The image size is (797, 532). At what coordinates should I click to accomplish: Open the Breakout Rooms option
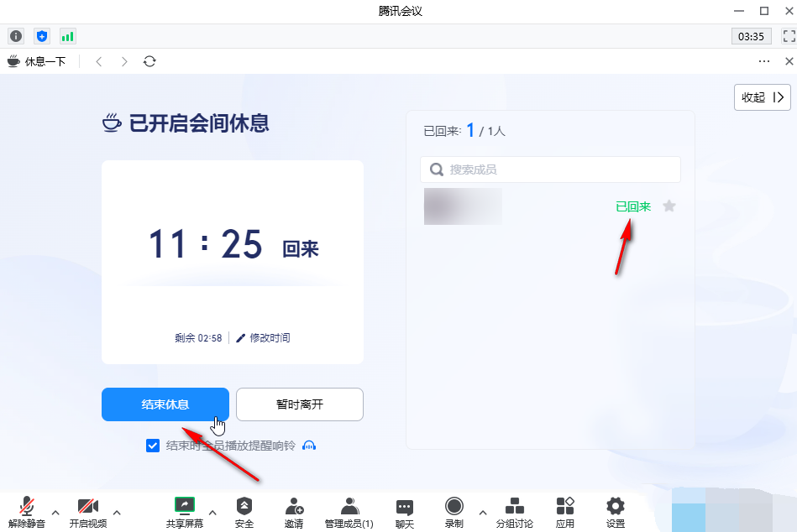click(x=514, y=511)
